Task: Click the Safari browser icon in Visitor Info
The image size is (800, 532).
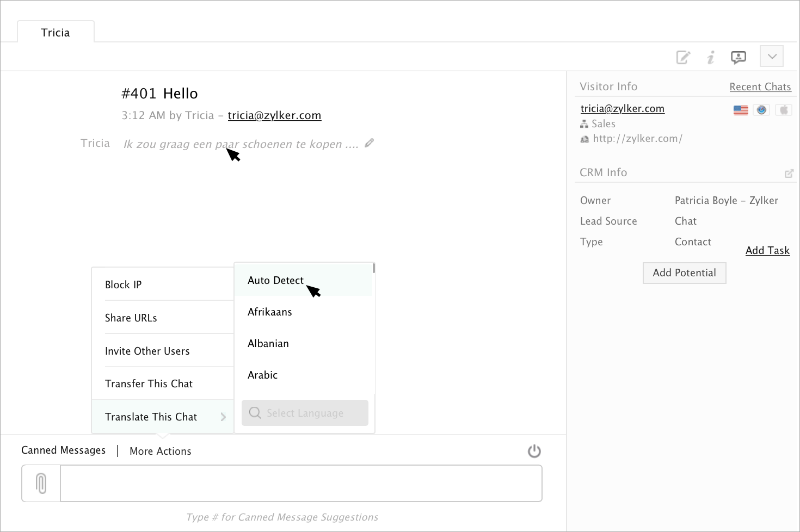Action: click(x=761, y=110)
